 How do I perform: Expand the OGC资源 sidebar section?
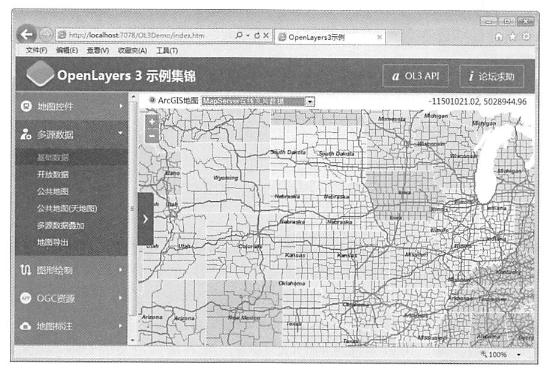click(x=71, y=298)
